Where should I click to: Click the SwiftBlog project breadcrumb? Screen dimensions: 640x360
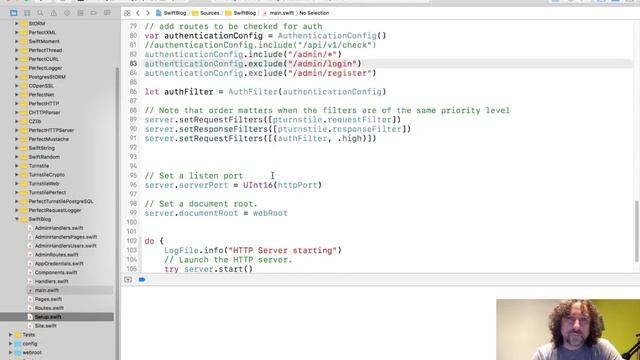point(171,13)
